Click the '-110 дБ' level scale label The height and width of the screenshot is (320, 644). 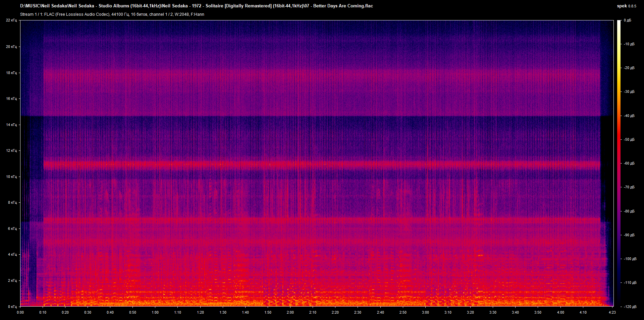coord(630,283)
